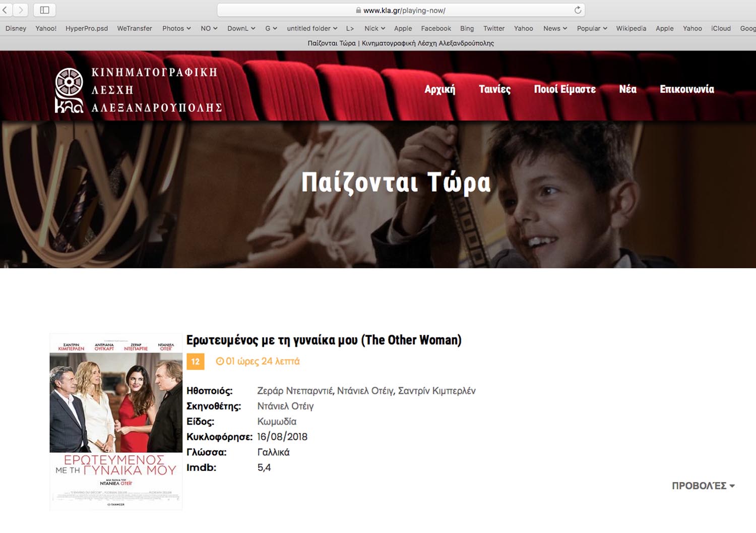Click the www.kla.gr address bar field

401,10
